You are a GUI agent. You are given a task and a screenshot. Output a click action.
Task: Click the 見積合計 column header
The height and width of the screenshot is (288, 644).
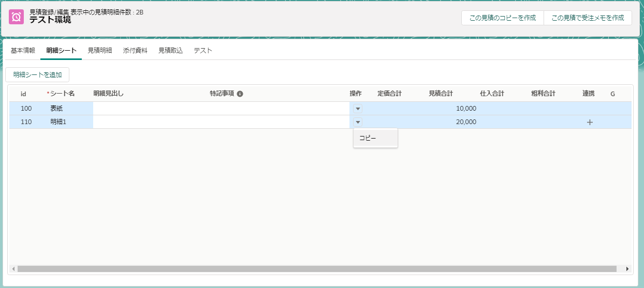click(441, 94)
